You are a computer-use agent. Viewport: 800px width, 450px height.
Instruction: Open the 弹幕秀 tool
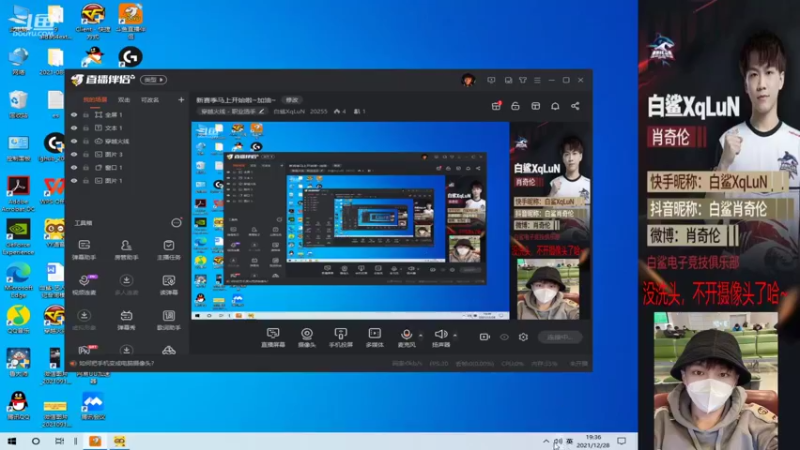(126, 320)
